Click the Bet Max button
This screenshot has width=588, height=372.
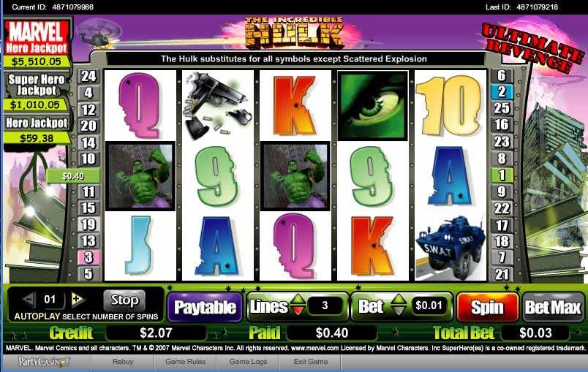click(553, 307)
